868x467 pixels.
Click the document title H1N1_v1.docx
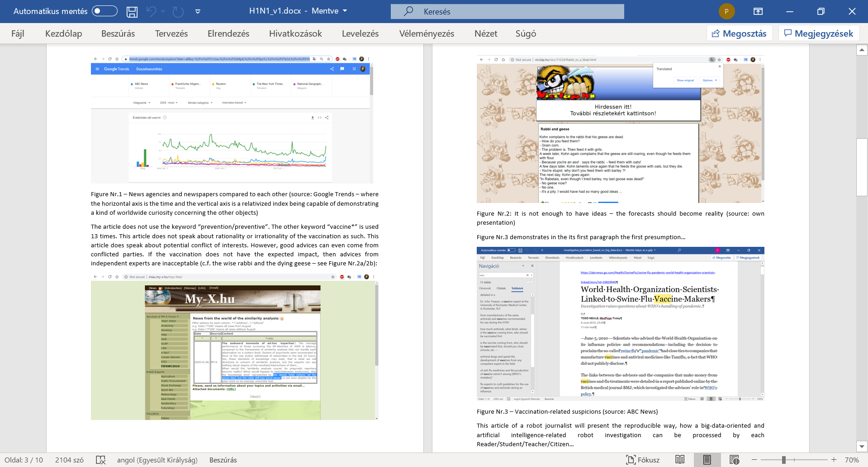(275, 11)
